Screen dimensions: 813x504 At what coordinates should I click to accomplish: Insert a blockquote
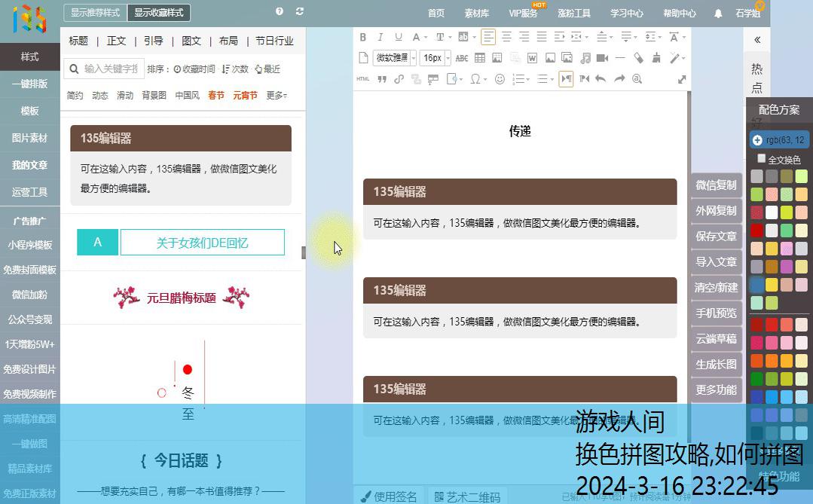pos(382,79)
